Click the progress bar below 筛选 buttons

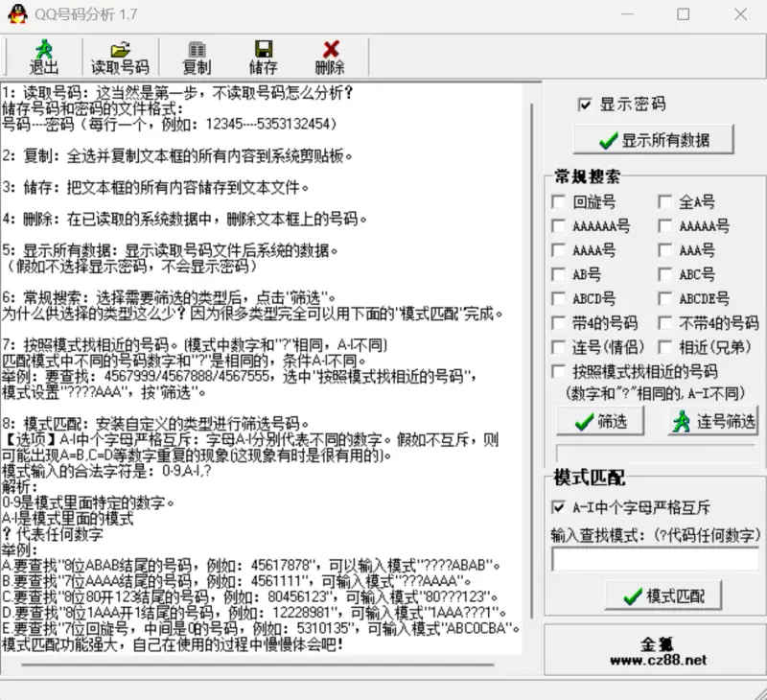coord(656,453)
